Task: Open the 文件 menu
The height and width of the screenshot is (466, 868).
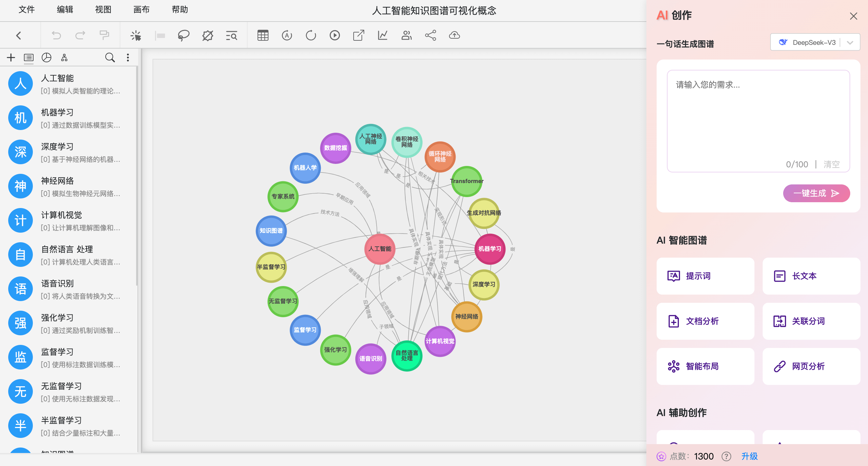Action: (x=27, y=10)
